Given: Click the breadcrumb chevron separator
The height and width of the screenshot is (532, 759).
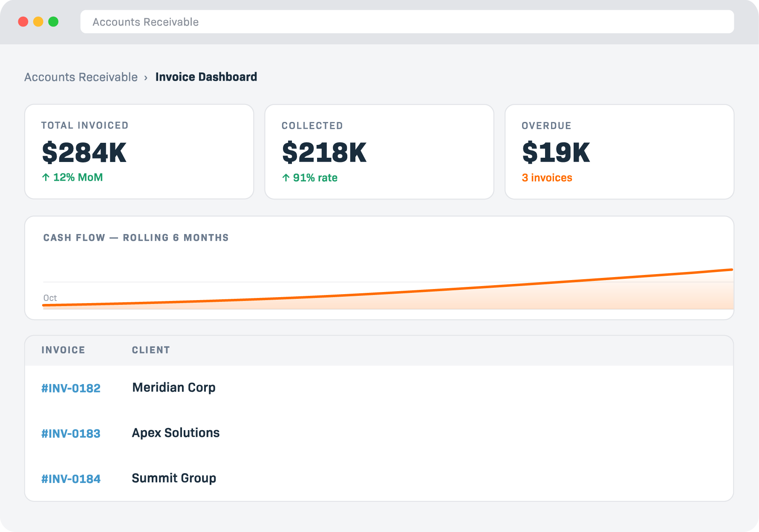Looking at the screenshot, I should 146,78.
